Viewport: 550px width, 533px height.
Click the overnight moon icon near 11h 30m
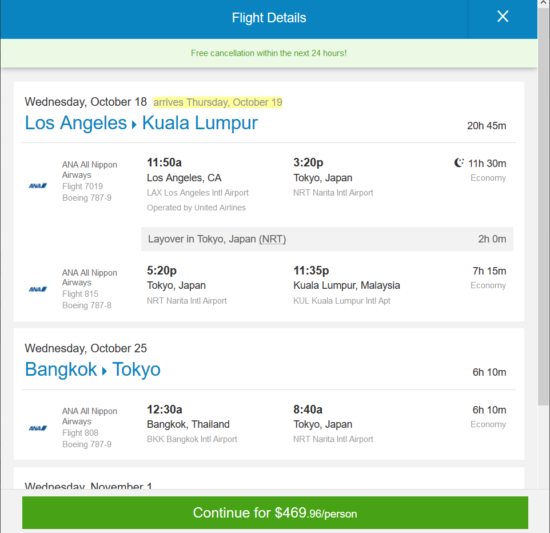[x=458, y=163]
